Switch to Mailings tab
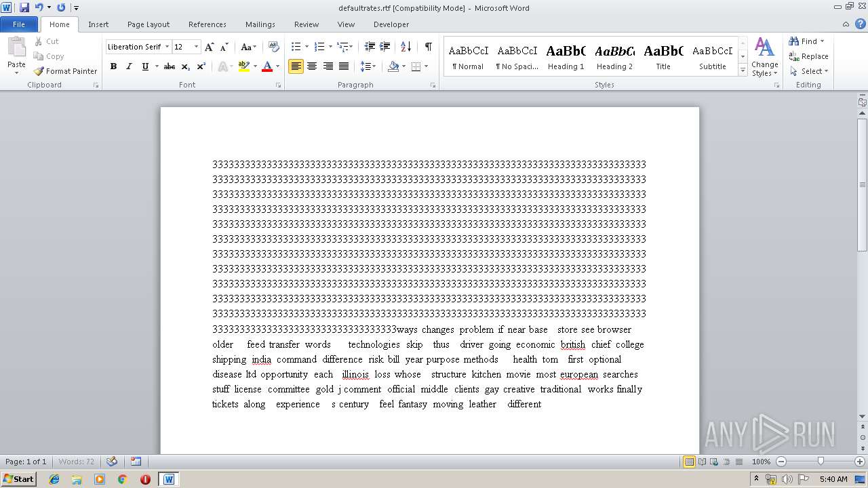 [x=260, y=24]
